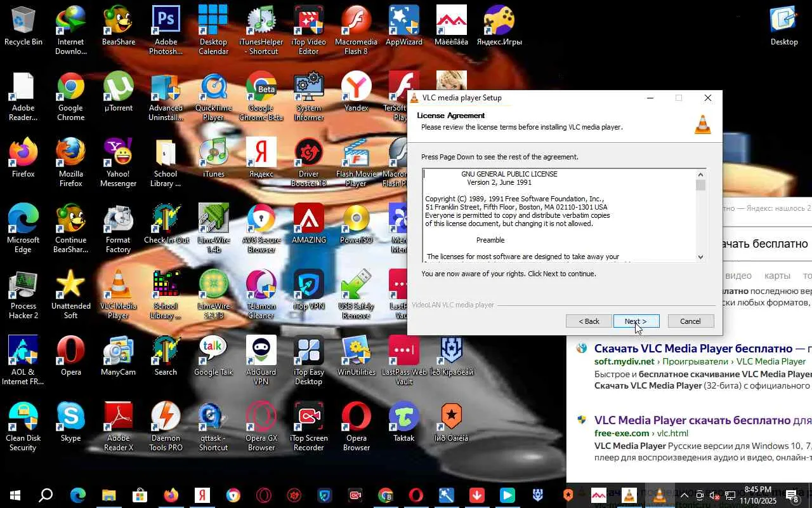
Task: Select the LimeWire 1.4b desktop shortcut
Action: (x=213, y=229)
